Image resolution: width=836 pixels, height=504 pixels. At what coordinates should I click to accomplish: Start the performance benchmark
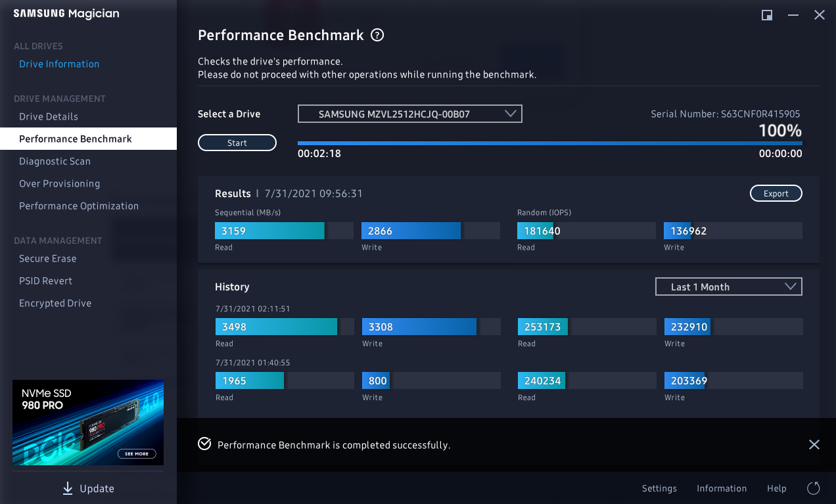click(237, 143)
